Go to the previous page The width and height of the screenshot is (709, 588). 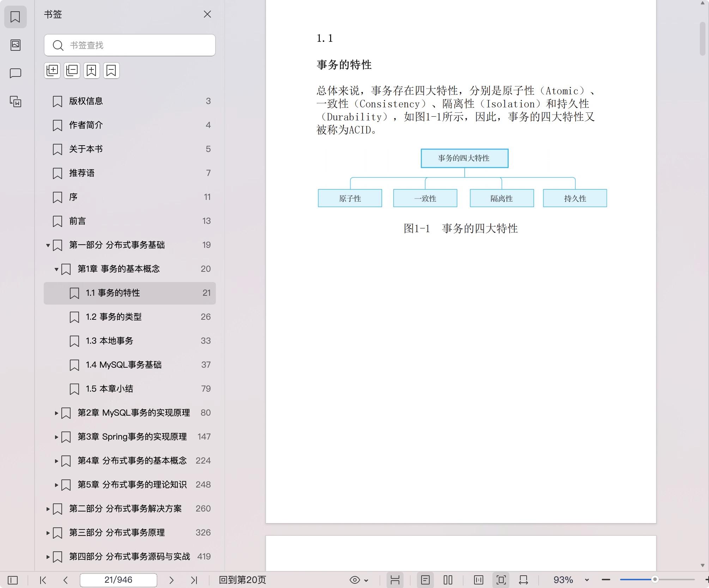(66, 580)
